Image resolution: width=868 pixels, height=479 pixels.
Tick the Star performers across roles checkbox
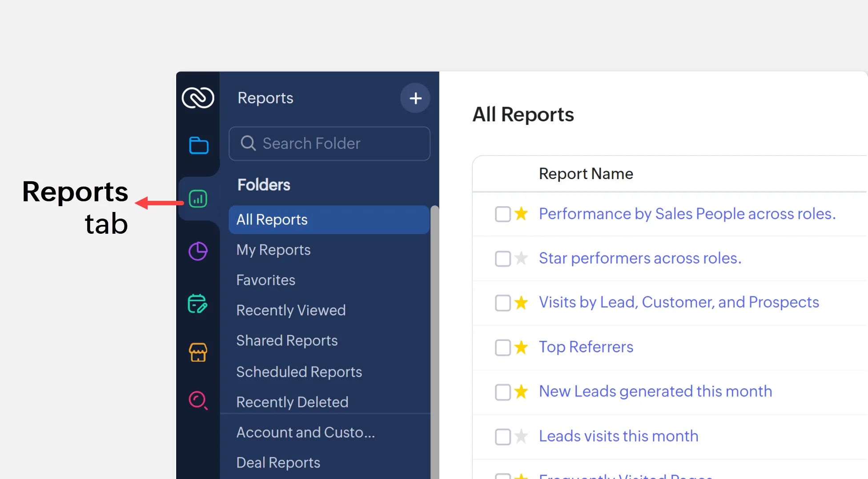pos(502,259)
